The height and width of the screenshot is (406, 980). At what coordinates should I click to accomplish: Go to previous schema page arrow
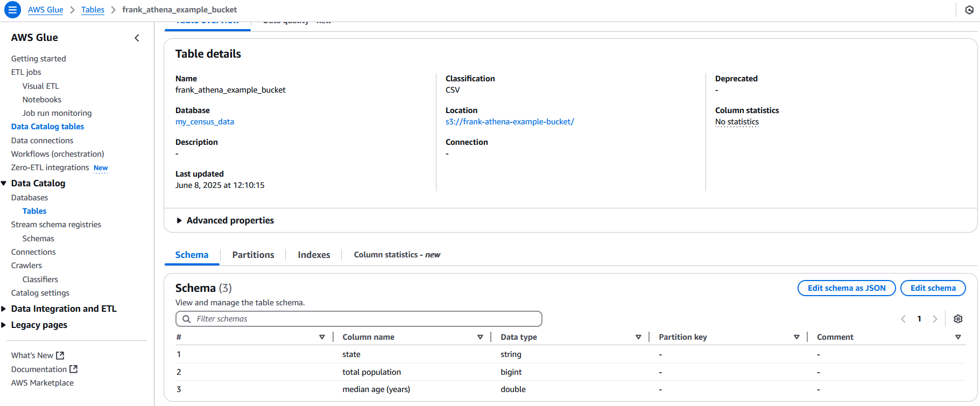pyautogui.click(x=903, y=319)
